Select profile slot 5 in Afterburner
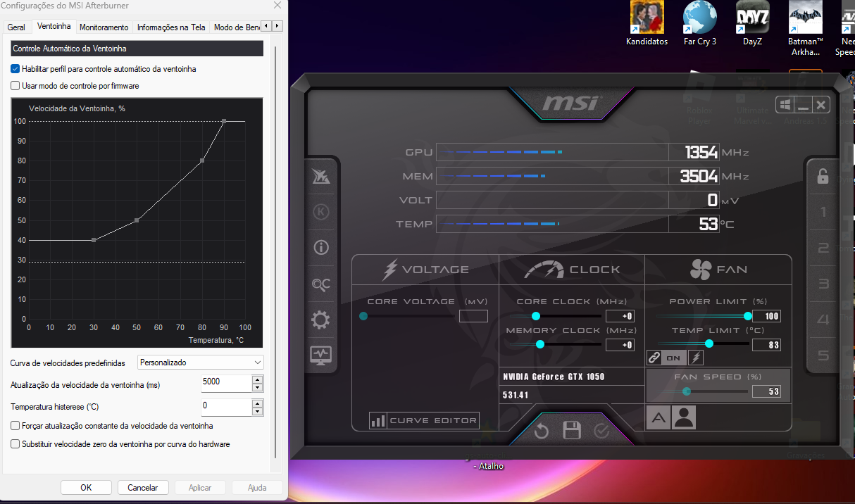 [x=823, y=355]
